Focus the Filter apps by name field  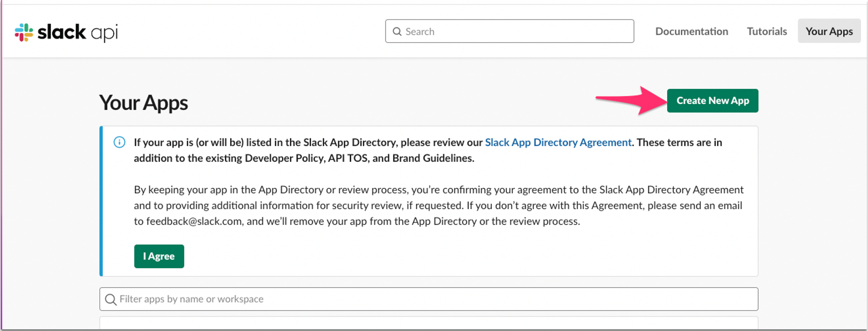point(429,299)
